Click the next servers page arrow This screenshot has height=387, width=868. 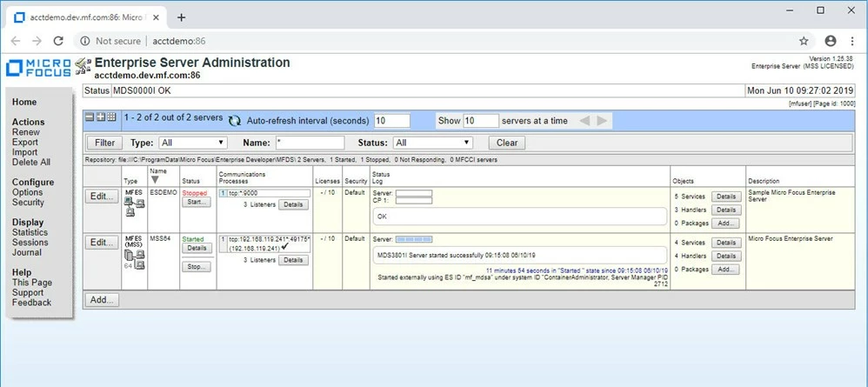(602, 121)
